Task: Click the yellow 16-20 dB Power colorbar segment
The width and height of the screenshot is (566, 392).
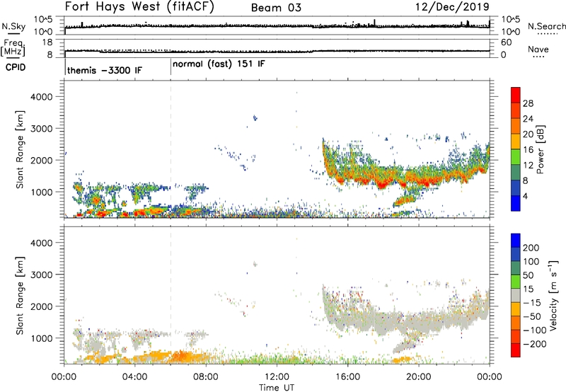Action: click(516, 142)
